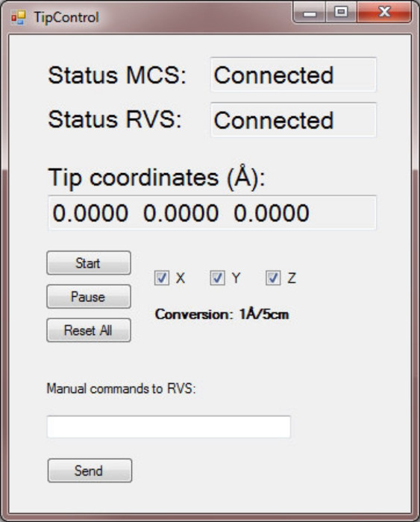420x522 pixels.
Task: Click the Status MCS label
Action: pyautogui.click(x=117, y=75)
